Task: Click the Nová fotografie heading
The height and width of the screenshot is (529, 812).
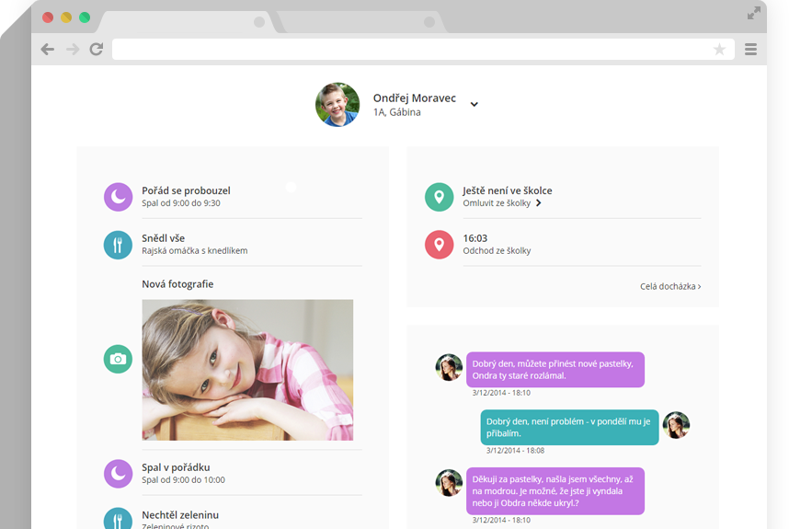Action: click(177, 284)
